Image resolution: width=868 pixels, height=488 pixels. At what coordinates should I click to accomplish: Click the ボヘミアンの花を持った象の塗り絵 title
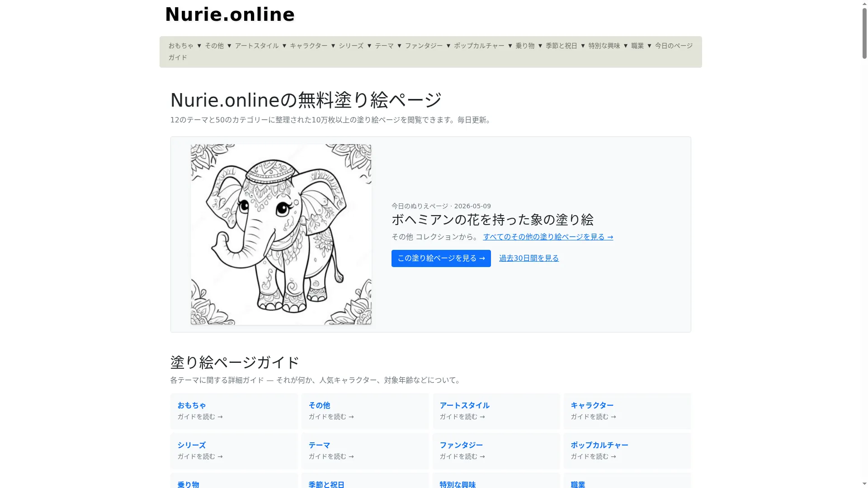(492, 220)
